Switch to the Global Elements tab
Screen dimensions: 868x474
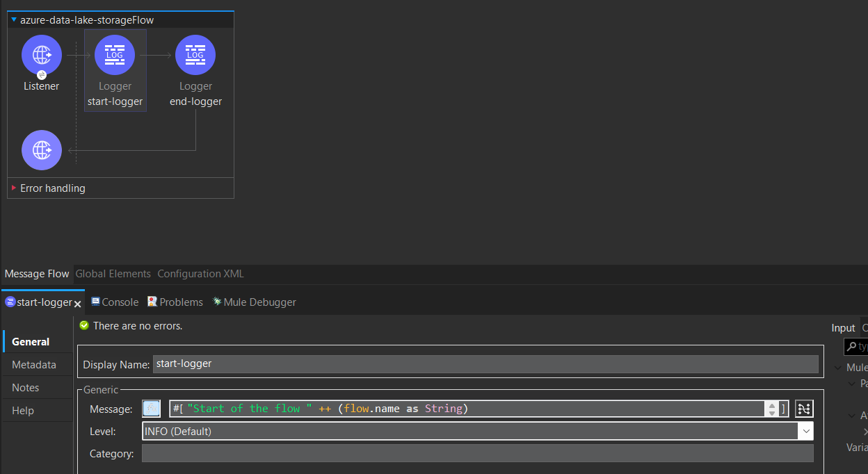113,274
